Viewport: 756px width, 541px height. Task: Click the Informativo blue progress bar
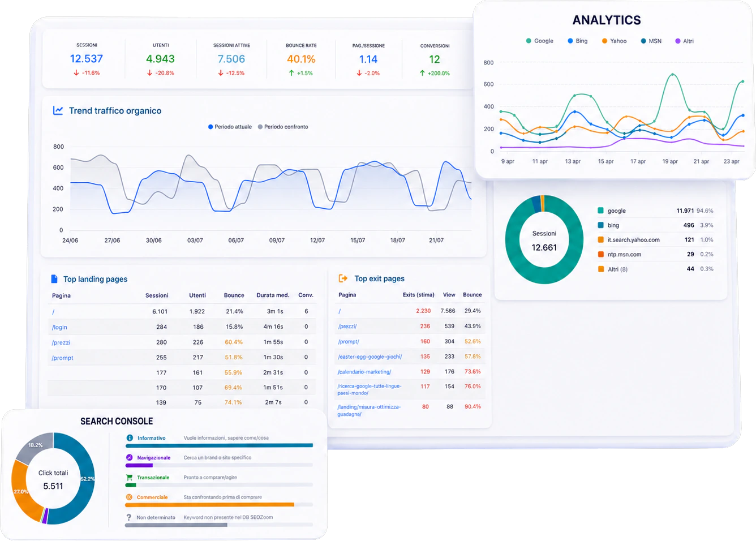pos(219,445)
